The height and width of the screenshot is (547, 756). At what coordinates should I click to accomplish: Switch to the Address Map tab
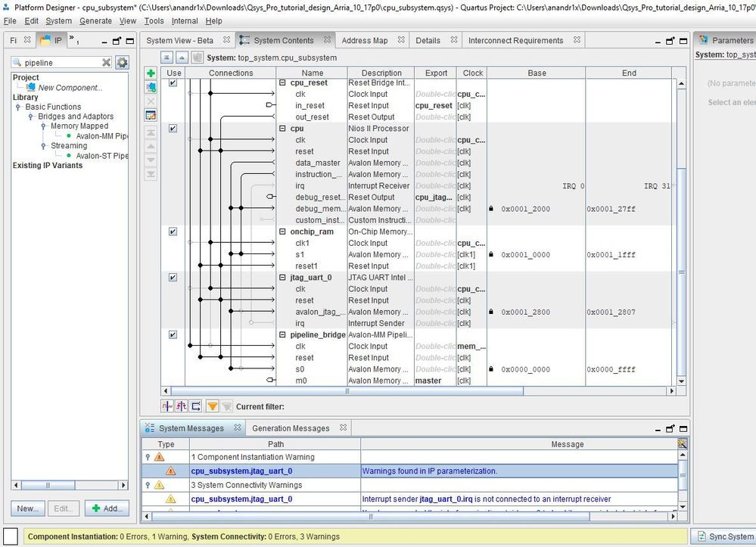[364, 40]
